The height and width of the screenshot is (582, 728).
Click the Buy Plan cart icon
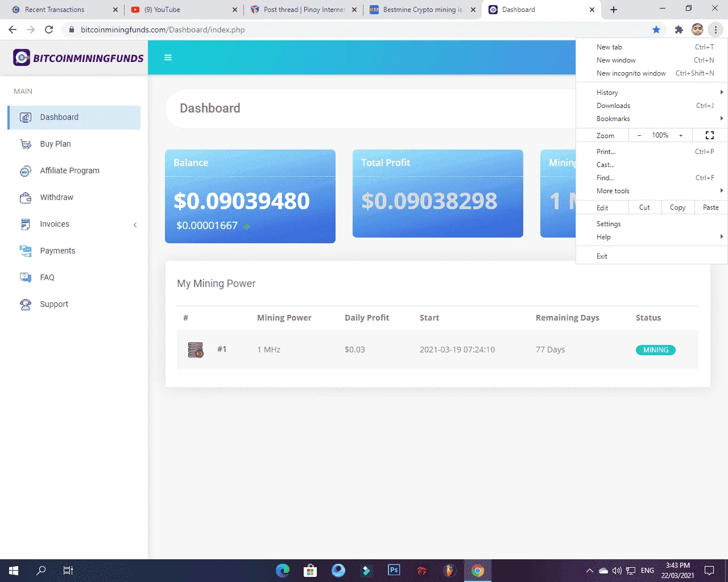pyautogui.click(x=26, y=144)
